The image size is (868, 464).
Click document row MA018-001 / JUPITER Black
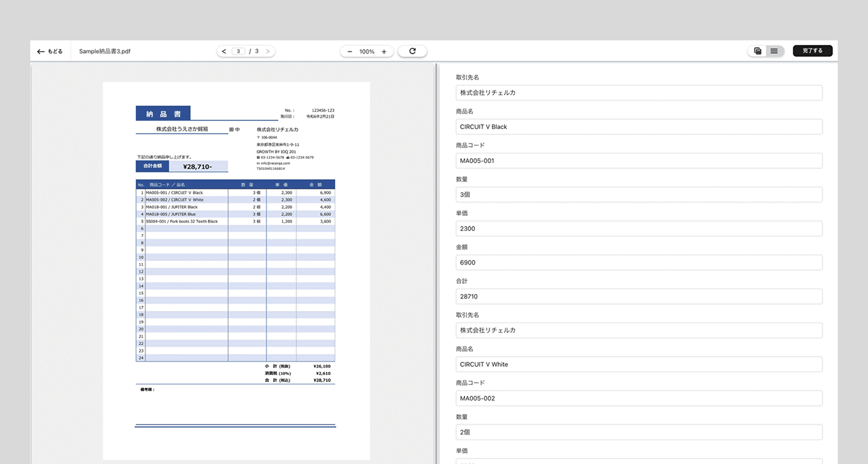[x=235, y=207]
